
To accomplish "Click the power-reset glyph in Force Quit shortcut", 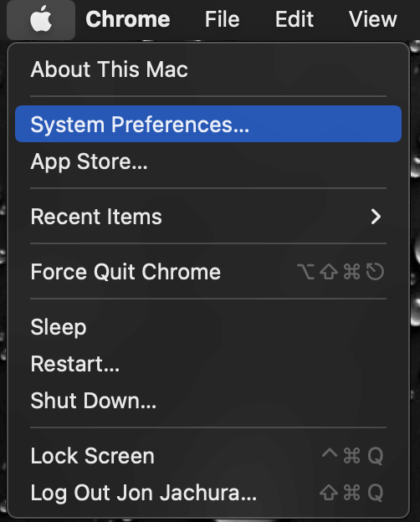I will pyautogui.click(x=375, y=272).
